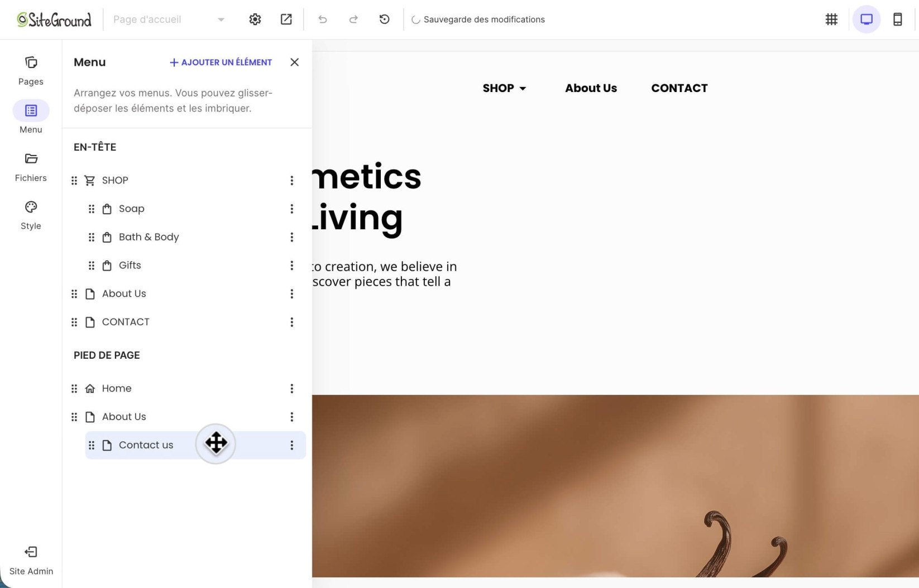This screenshot has width=919, height=588.
Task: Select the Bath & Body menu item
Action: pos(149,237)
